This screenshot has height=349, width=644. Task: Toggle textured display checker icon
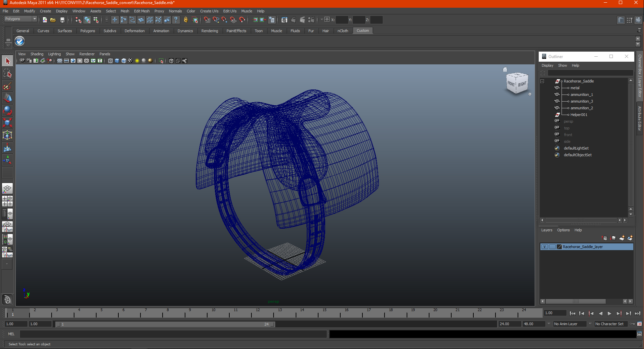coord(130,61)
